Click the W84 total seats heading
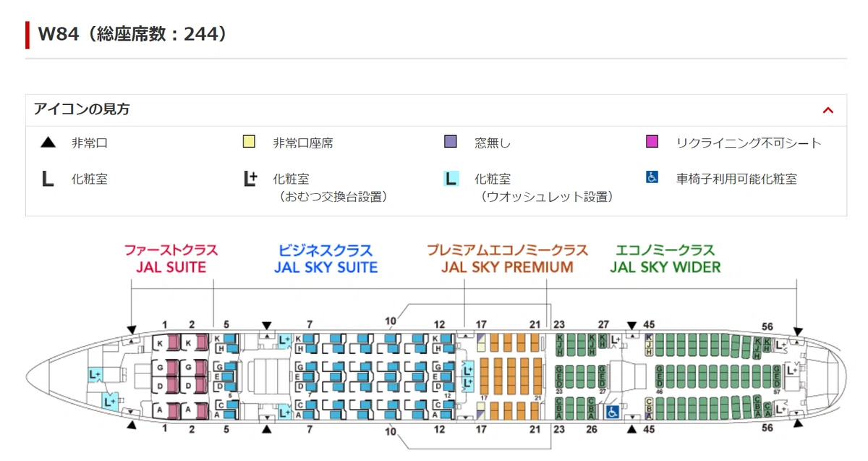Image resolution: width=868 pixels, height=461 pixels. point(132,34)
